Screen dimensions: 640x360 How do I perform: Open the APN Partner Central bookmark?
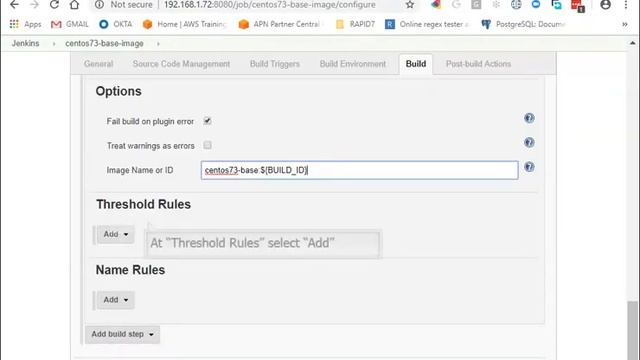click(x=280, y=24)
